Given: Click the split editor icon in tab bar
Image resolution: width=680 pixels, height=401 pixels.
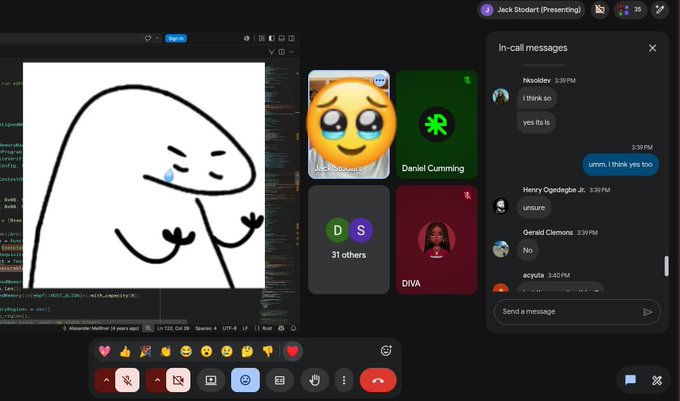Looking at the screenshot, I should pos(281,52).
